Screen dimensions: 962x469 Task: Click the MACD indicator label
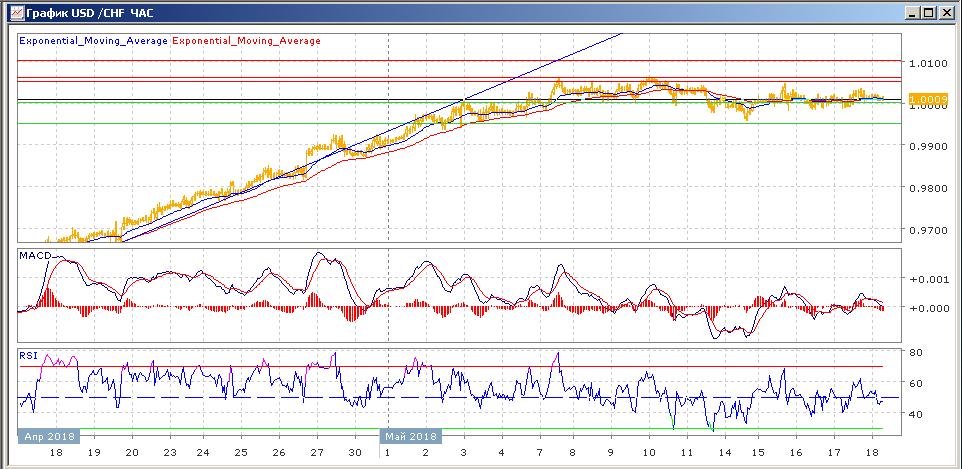pyautogui.click(x=34, y=255)
